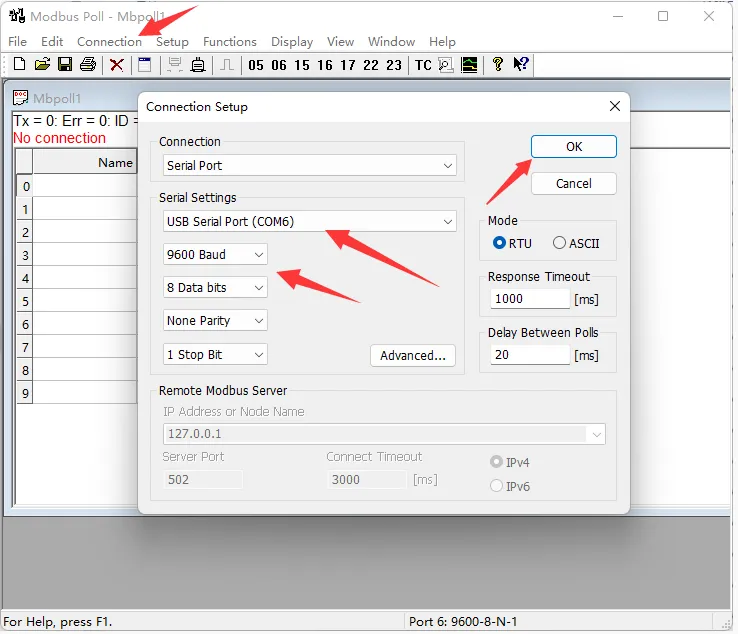Click the real-time chart icon in toolbar
The height and width of the screenshot is (634, 738).
[469, 65]
